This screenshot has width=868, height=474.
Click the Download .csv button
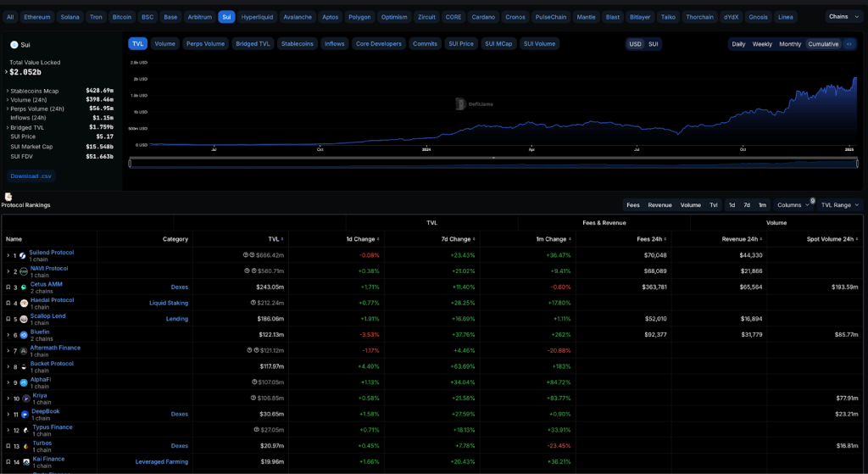point(31,176)
